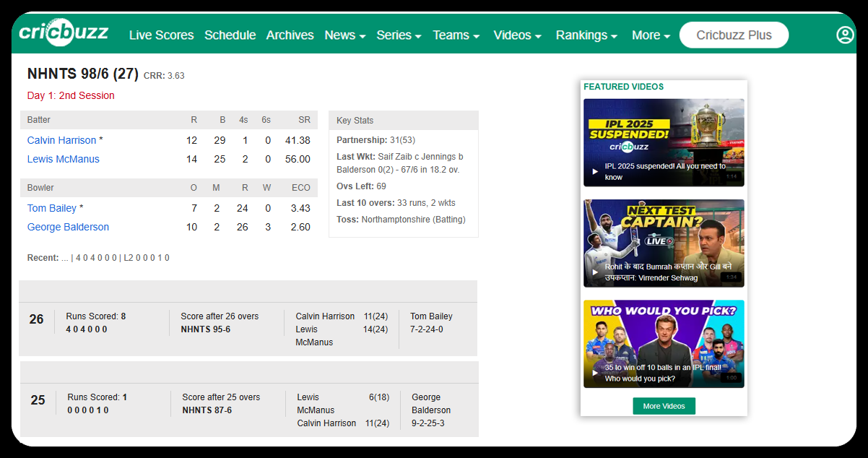Open the Rankings dropdown menu
The image size is (868, 458).
click(x=586, y=35)
